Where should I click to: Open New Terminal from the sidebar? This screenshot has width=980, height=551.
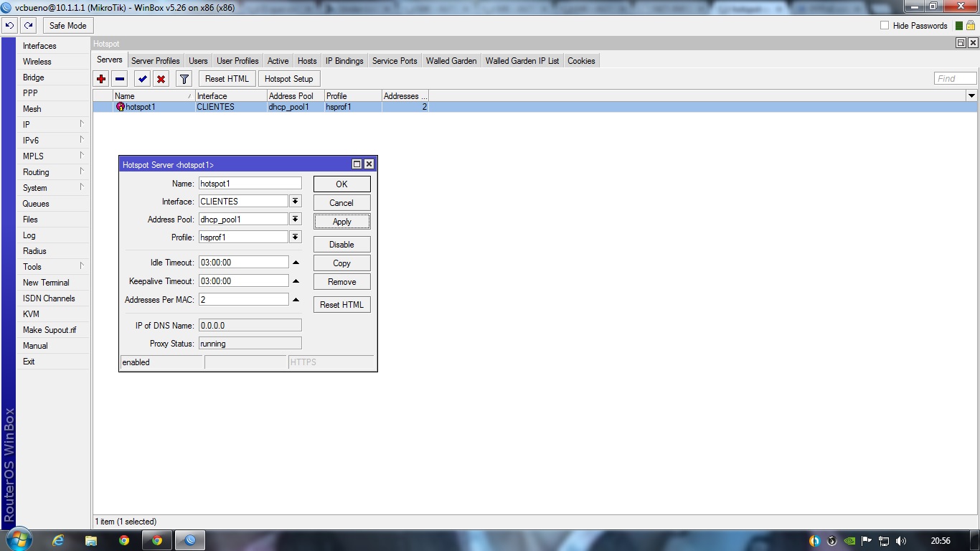coord(53,283)
